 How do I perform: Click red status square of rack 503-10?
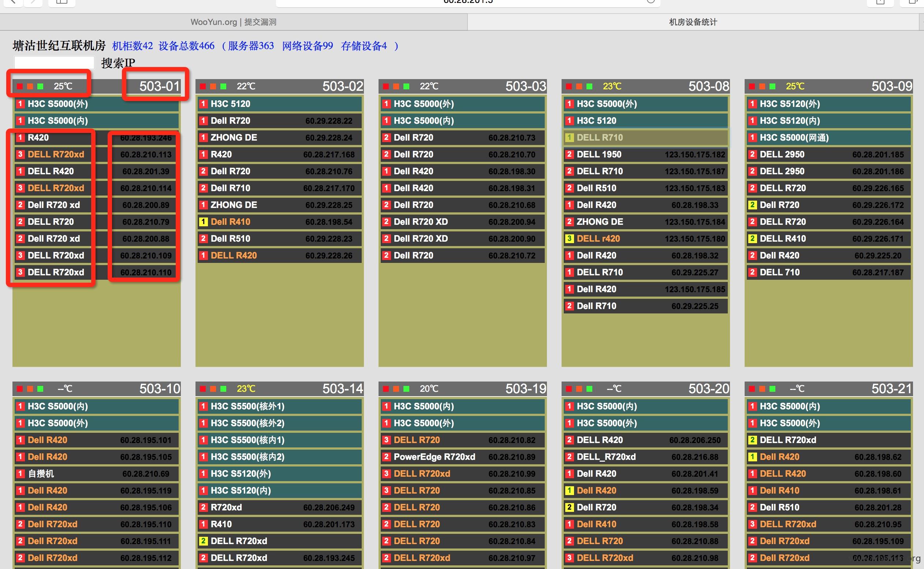tap(19, 389)
